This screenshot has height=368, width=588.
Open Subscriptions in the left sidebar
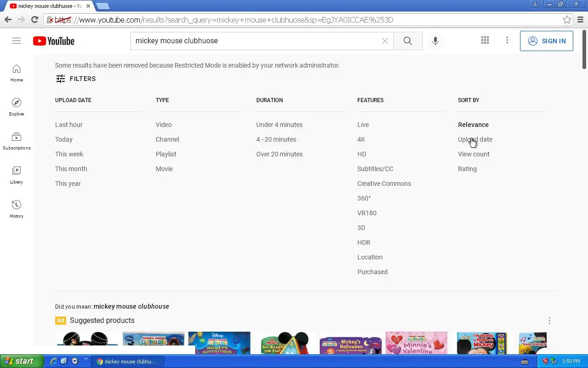[x=17, y=141]
